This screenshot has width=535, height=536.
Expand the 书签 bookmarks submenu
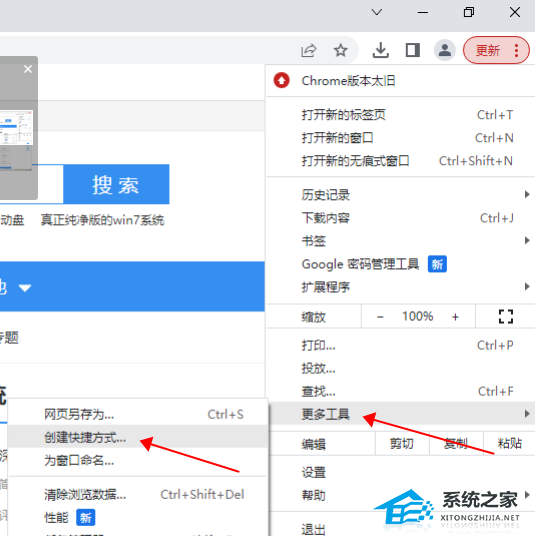(401, 241)
